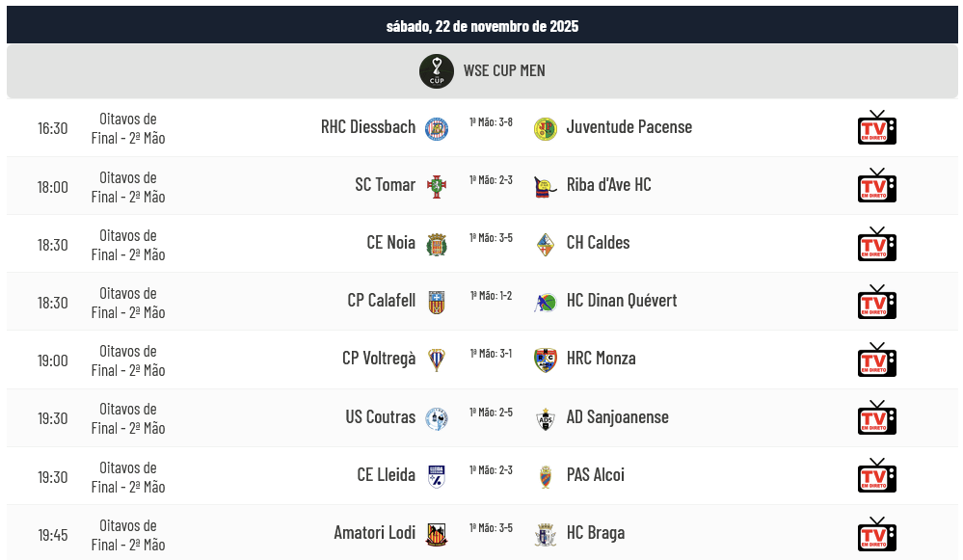963x560 pixels.
Task: Watch Amatori Lodi game via TV icon
Action: tap(876, 533)
